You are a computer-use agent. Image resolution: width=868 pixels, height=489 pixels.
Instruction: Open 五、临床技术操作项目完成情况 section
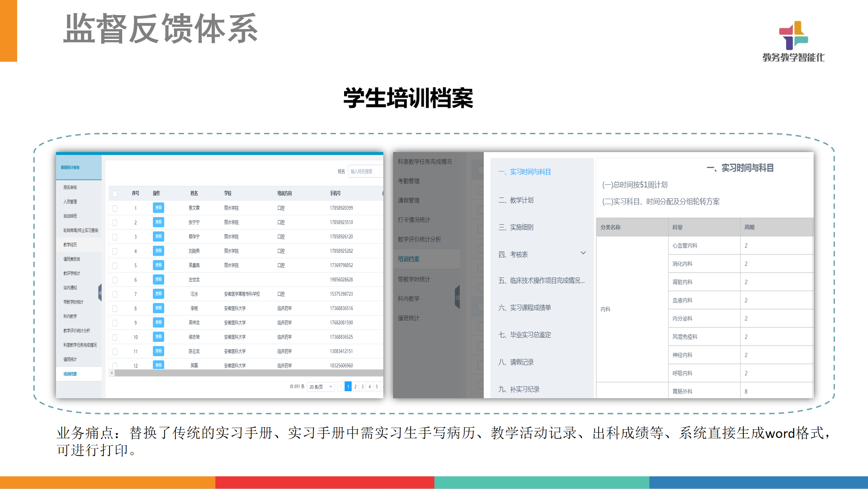[541, 280]
